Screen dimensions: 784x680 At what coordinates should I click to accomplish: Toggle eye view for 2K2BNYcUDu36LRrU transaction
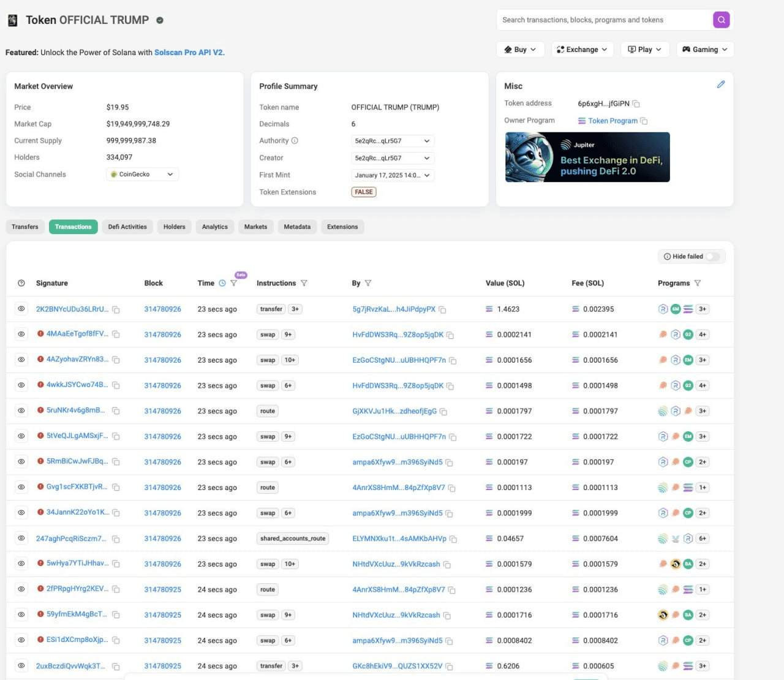21,309
